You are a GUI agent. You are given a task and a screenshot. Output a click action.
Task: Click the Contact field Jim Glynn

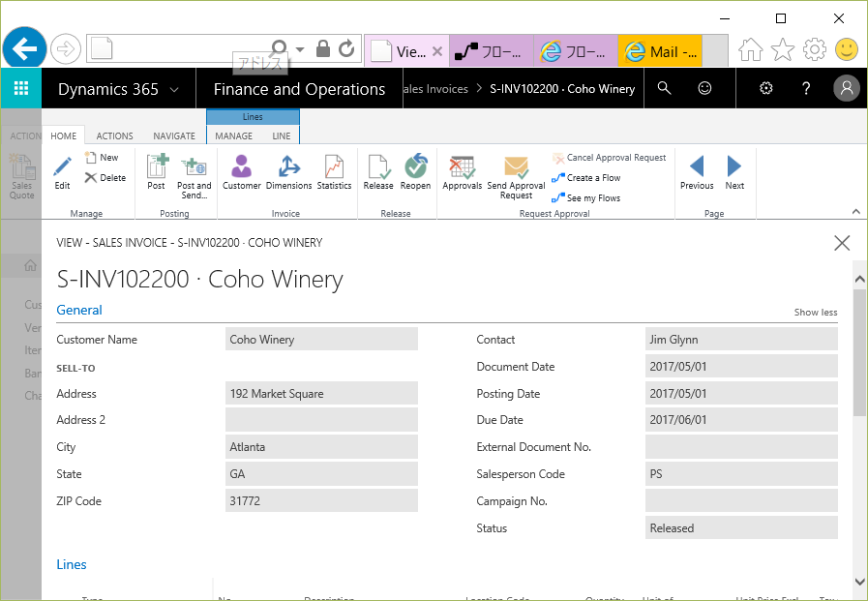[741, 340]
